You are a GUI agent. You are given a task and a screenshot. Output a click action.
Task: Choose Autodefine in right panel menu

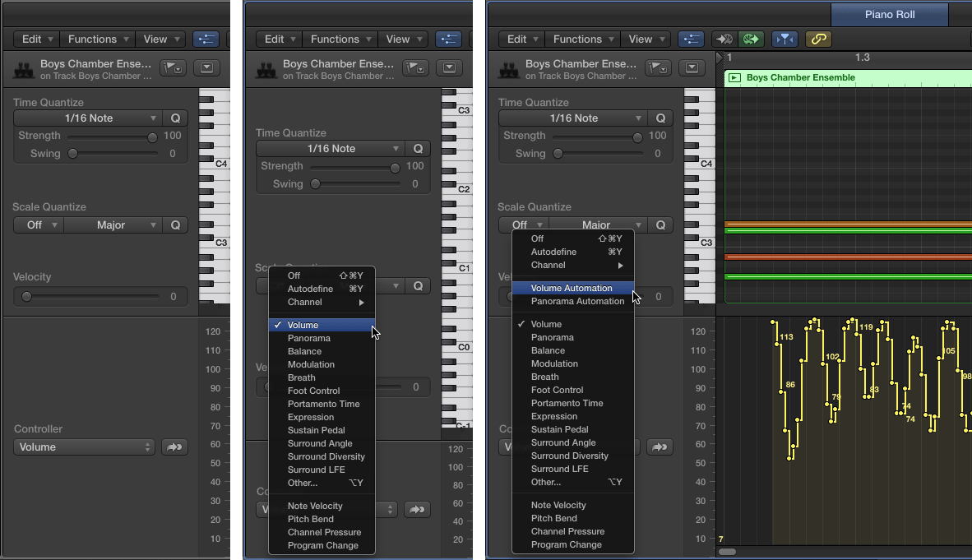(573, 252)
